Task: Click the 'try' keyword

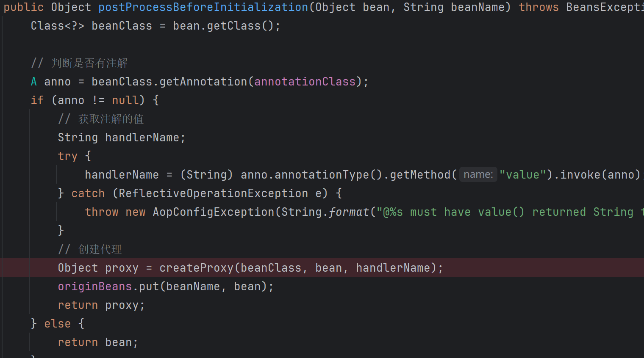Action: coord(68,156)
